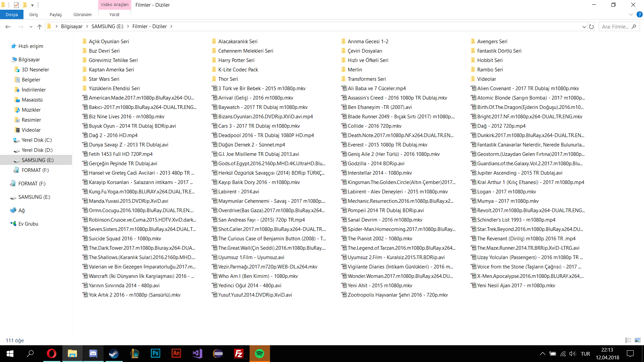Select the Avengers Seri folder
Image resolution: width=644 pixels, height=362 pixels.
coord(492,42)
